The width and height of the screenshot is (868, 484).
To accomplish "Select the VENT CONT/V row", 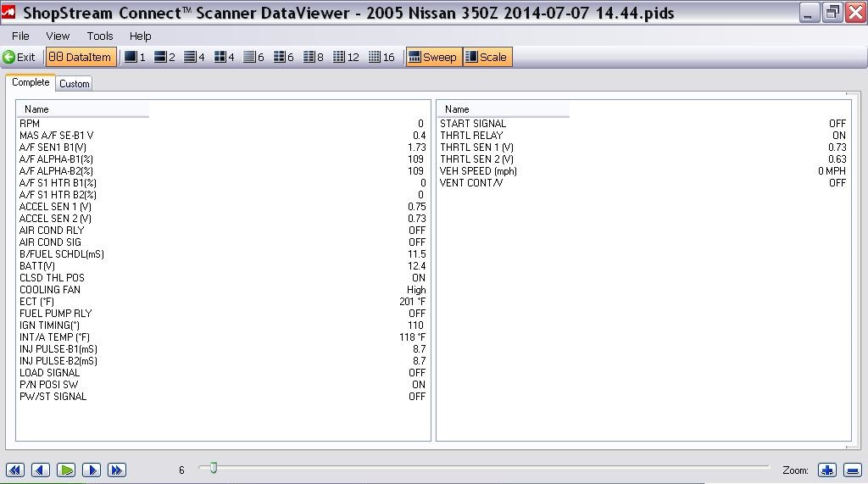I will [x=643, y=183].
